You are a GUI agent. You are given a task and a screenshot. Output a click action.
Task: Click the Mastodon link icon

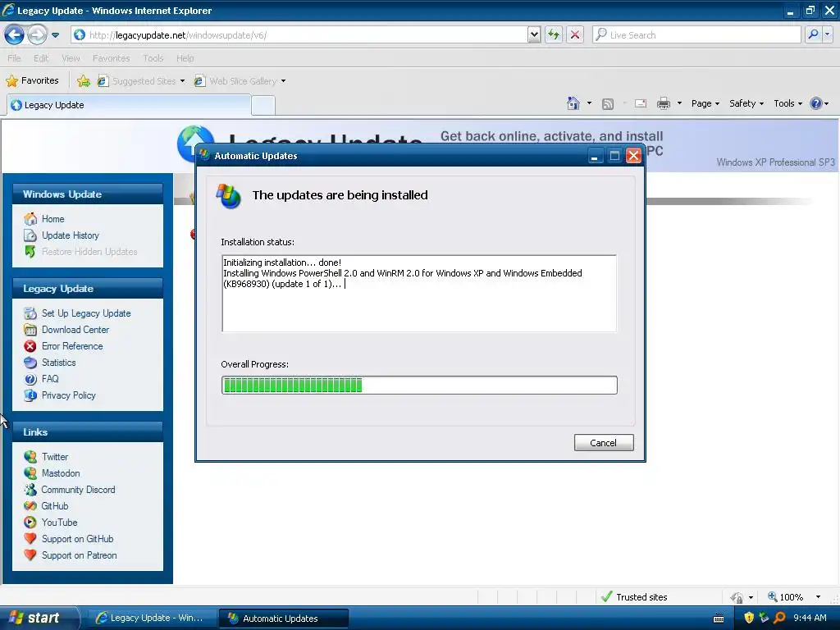tap(30, 473)
